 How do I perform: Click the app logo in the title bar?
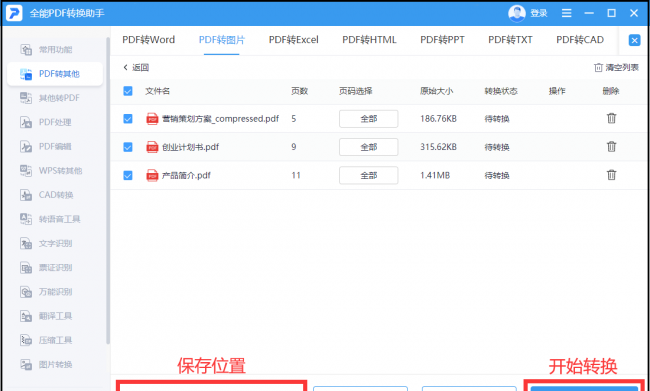tap(14, 13)
